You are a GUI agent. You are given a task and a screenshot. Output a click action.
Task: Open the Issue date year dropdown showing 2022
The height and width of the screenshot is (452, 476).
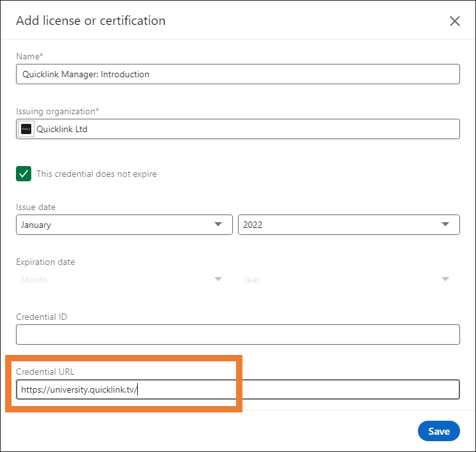349,225
